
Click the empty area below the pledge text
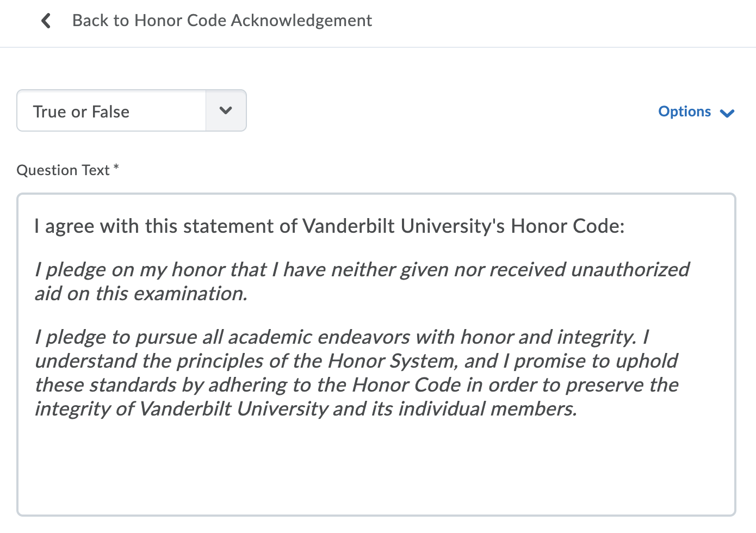pos(375,468)
